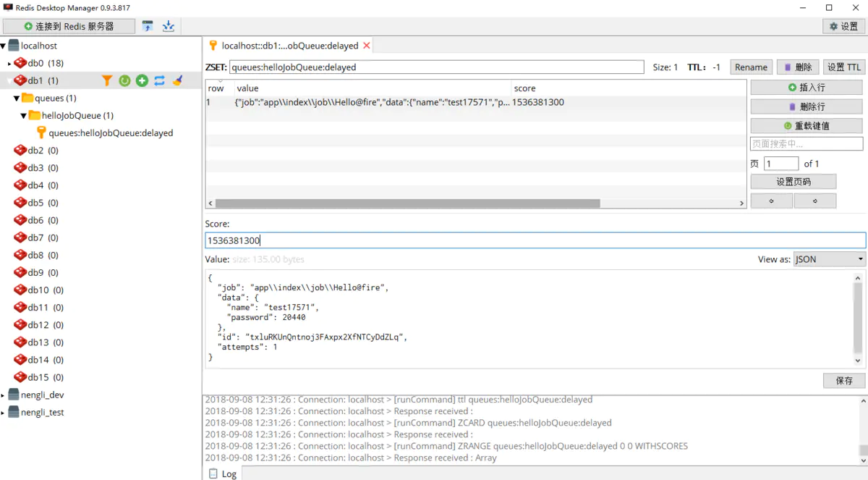This screenshot has width=868, height=480.
Task: Click the green reload icon on db1
Action: [124, 80]
